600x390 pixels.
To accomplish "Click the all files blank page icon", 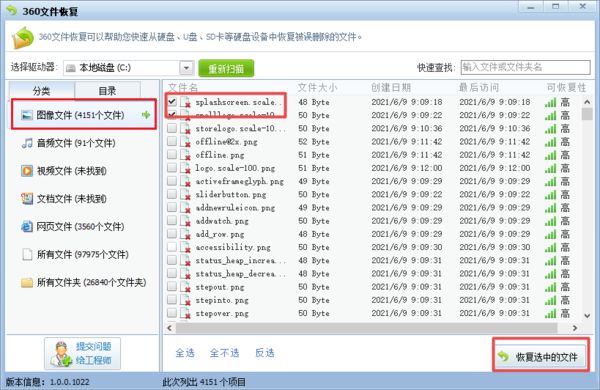I will [27, 255].
